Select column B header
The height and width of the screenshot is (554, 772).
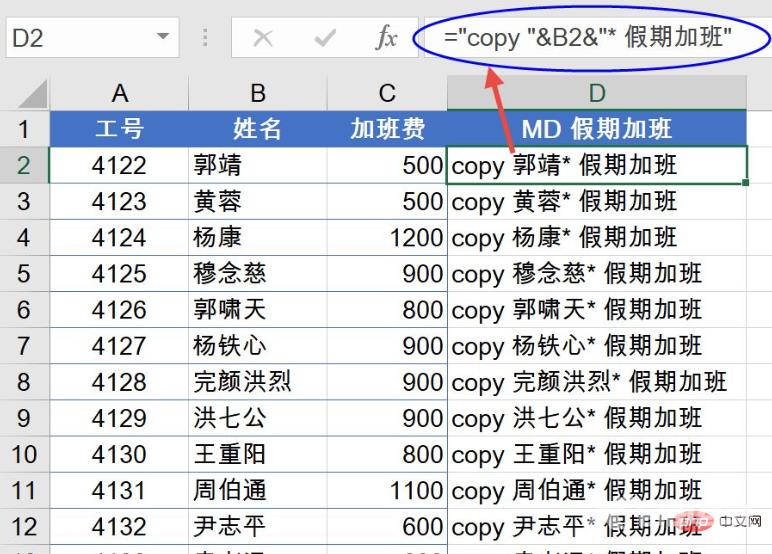pos(257,94)
